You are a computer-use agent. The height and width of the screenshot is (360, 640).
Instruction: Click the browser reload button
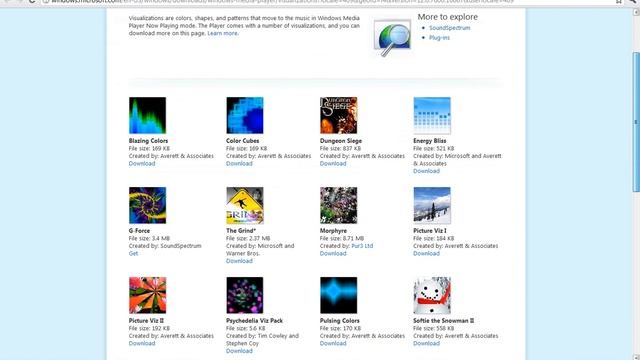click(32, 2)
